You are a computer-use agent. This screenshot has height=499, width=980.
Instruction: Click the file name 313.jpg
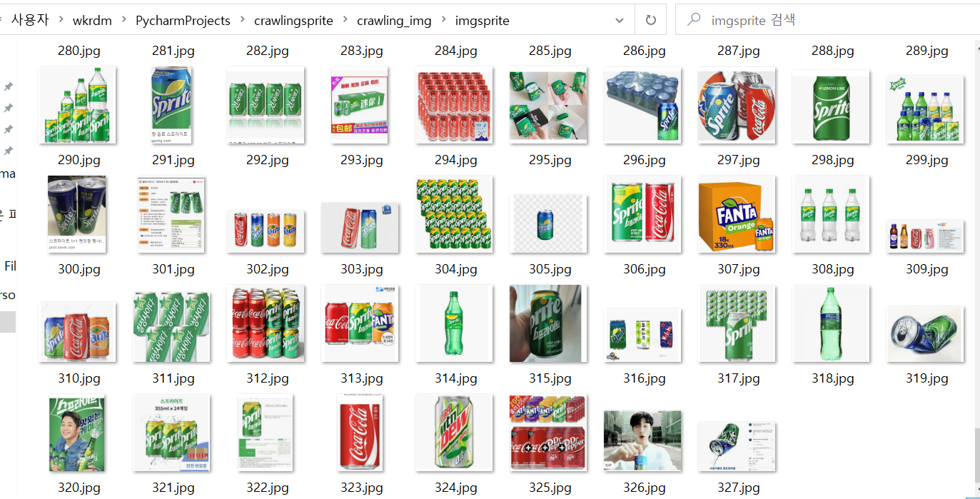pos(362,379)
